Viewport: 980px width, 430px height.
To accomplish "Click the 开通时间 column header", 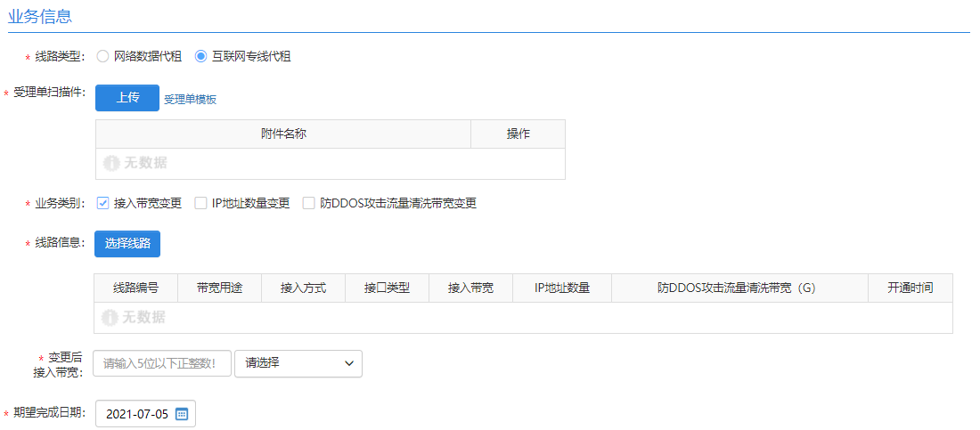I will (911, 288).
